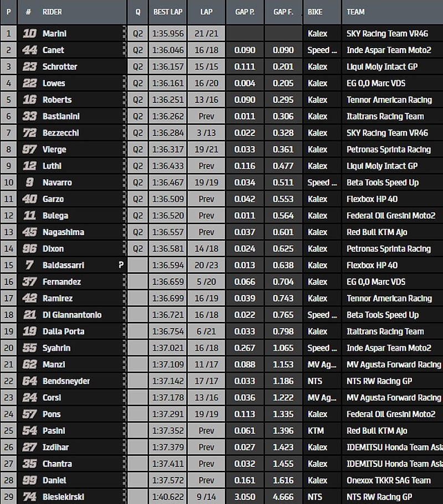Select the GAP F. column header
This screenshot has height=504, width=443.
[283, 12]
